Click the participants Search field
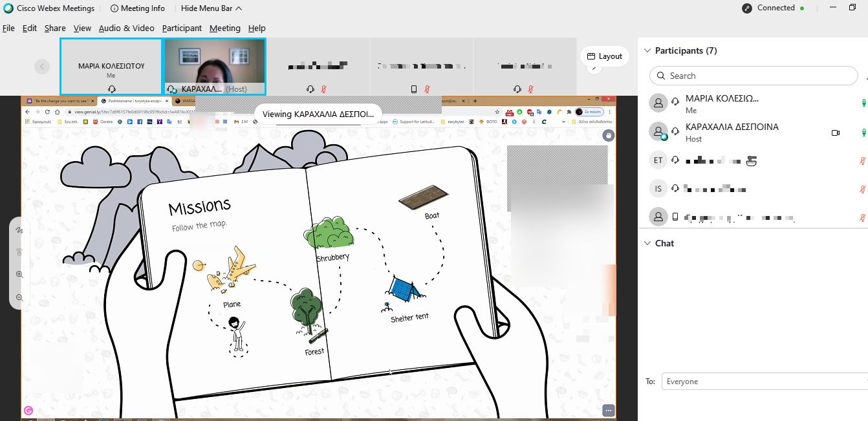This screenshot has width=868, height=421. pyautogui.click(x=754, y=76)
